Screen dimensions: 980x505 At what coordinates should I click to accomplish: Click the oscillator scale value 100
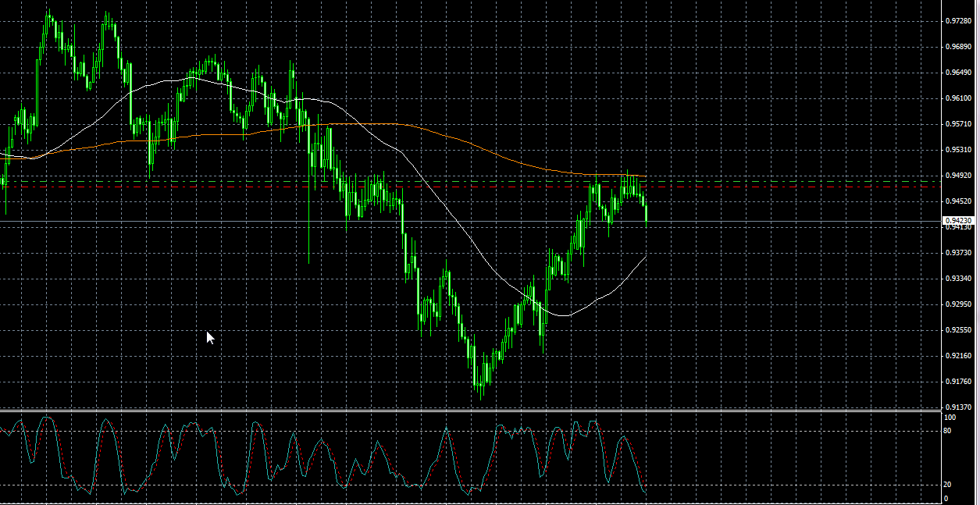coord(950,418)
